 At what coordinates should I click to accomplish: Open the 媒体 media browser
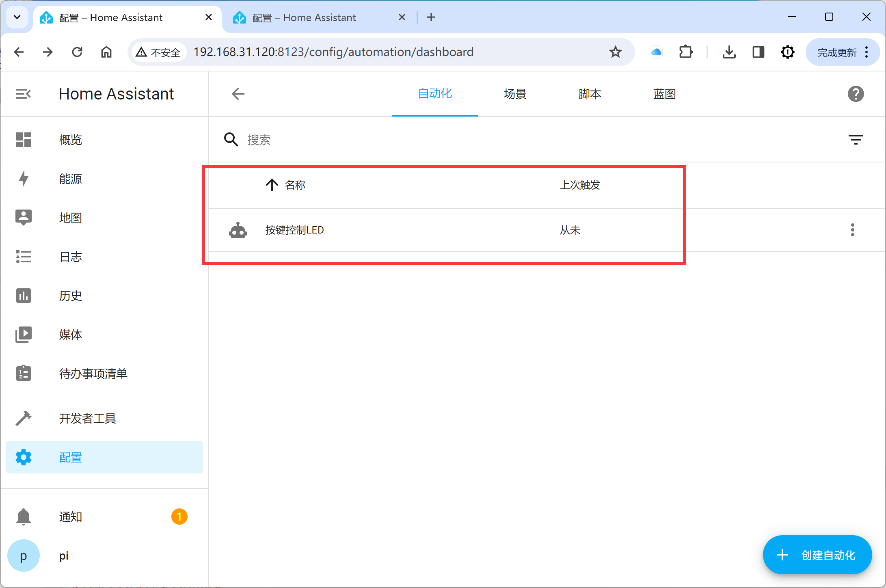104,335
